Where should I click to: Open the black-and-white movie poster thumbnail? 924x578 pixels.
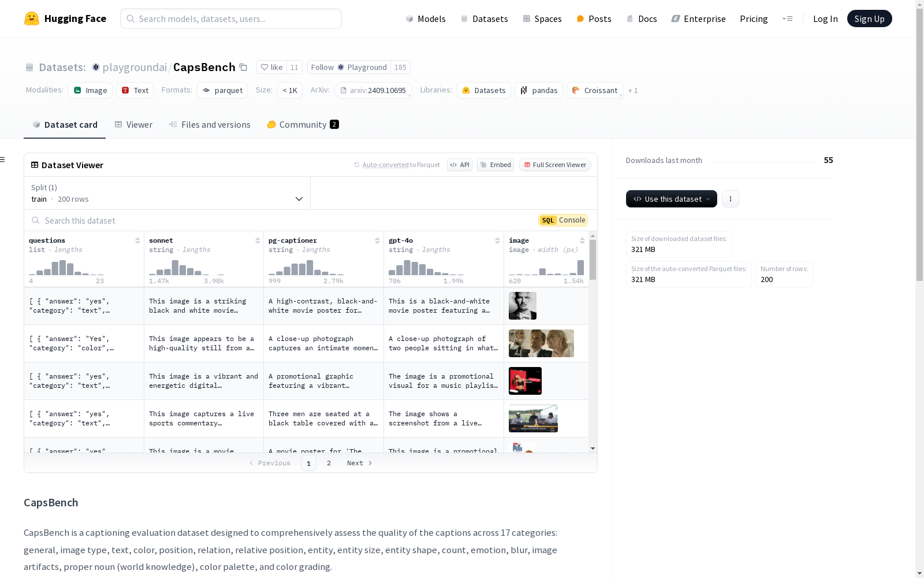(x=523, y=306)
